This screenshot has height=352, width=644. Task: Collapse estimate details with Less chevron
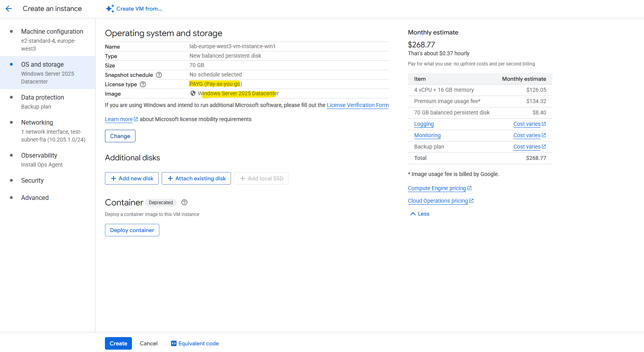[413, 214]
